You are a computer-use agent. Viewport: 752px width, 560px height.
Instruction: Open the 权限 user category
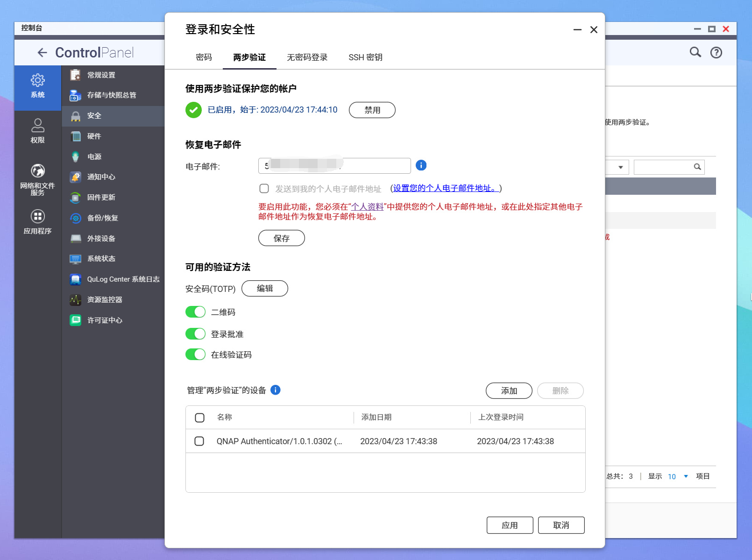tap(38, 131)
